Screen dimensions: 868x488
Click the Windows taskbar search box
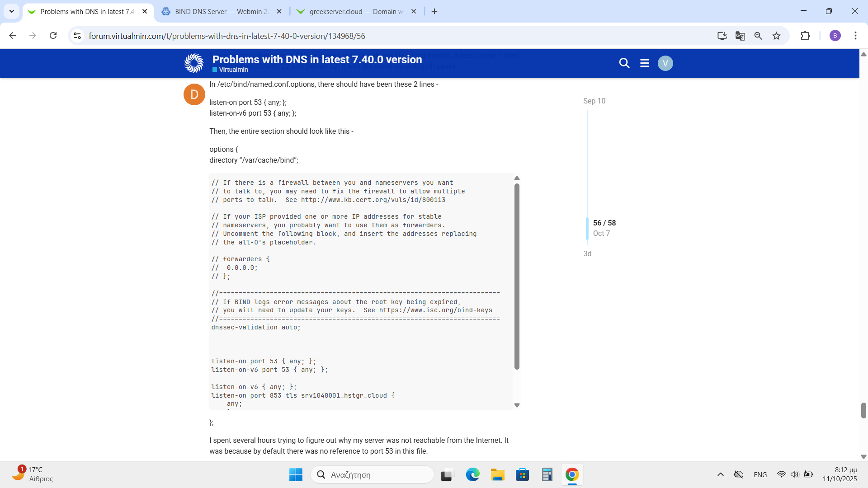tap(372, 474)
